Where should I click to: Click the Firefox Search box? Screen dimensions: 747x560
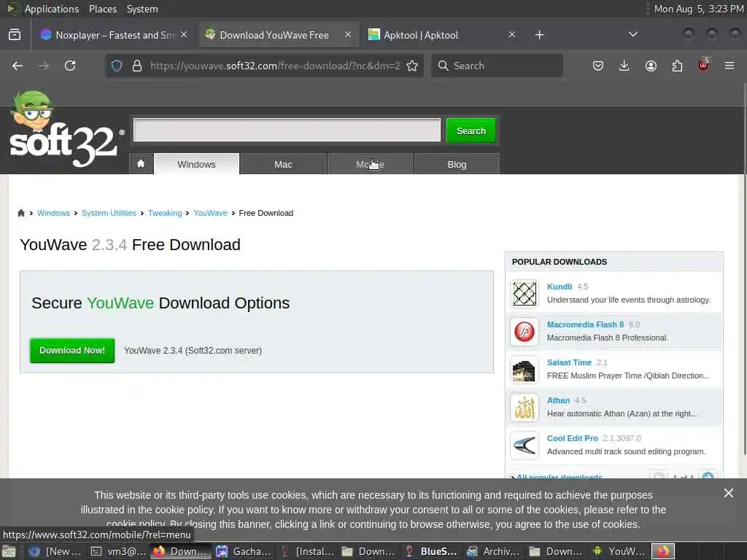tap(497, 66)
